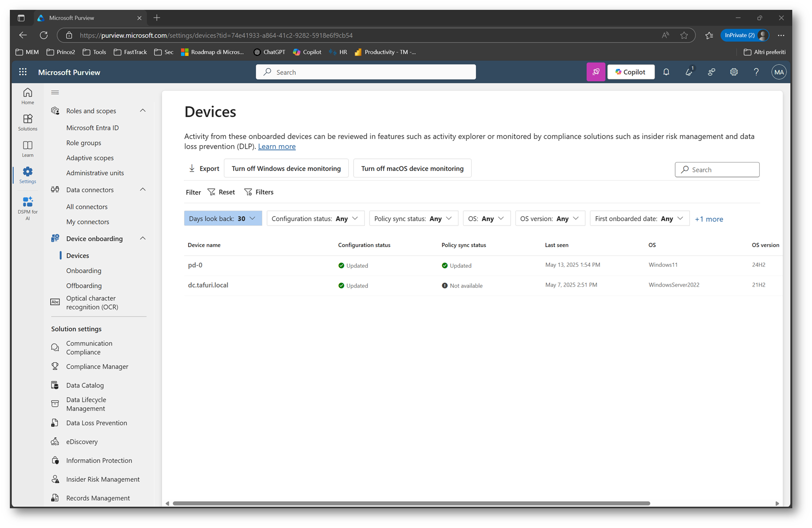
Task: Collapse the navigation with the hamburger icon
Action: click(x=55, y=93)
